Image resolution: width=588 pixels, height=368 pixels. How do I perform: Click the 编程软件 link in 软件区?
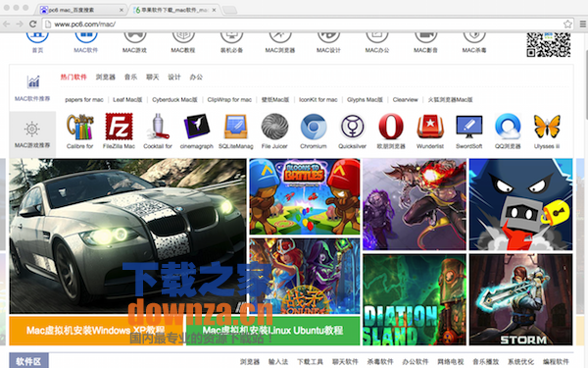(x=556, y=361)
